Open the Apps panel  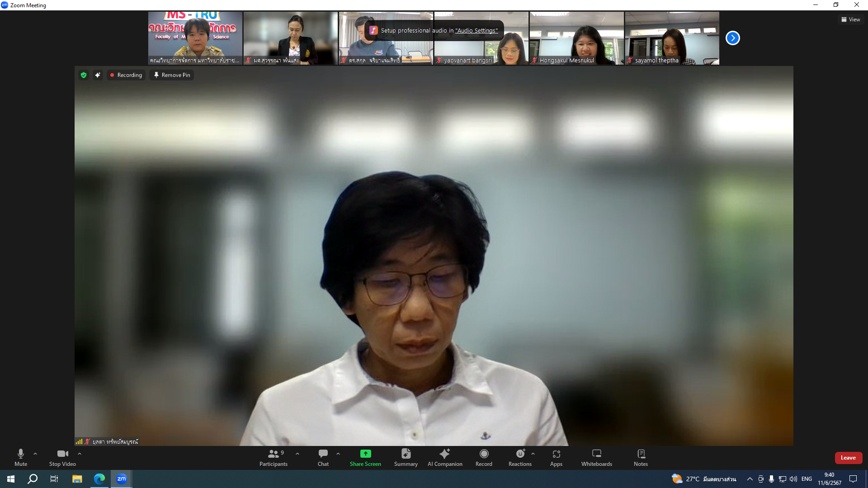[556, 457]
